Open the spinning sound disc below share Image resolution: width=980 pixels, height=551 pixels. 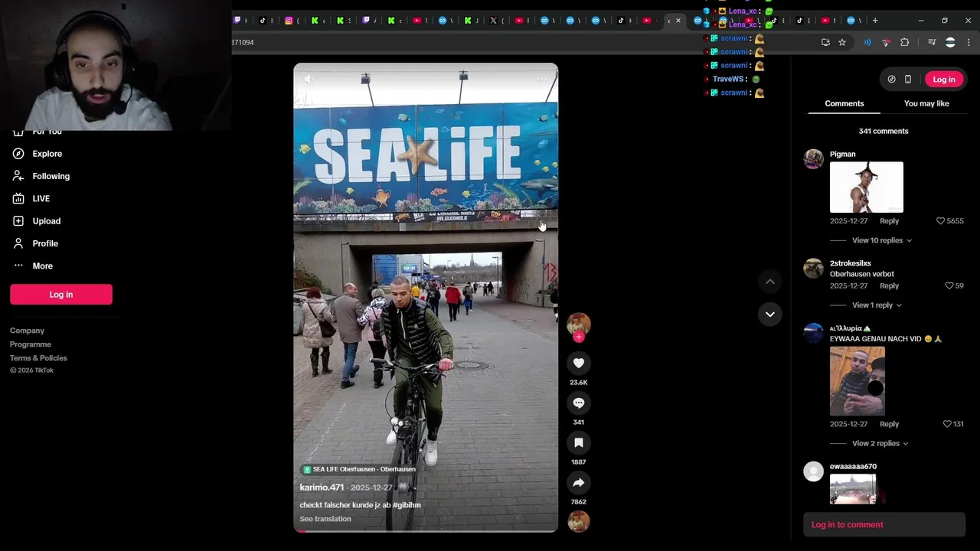pos(579,522)
